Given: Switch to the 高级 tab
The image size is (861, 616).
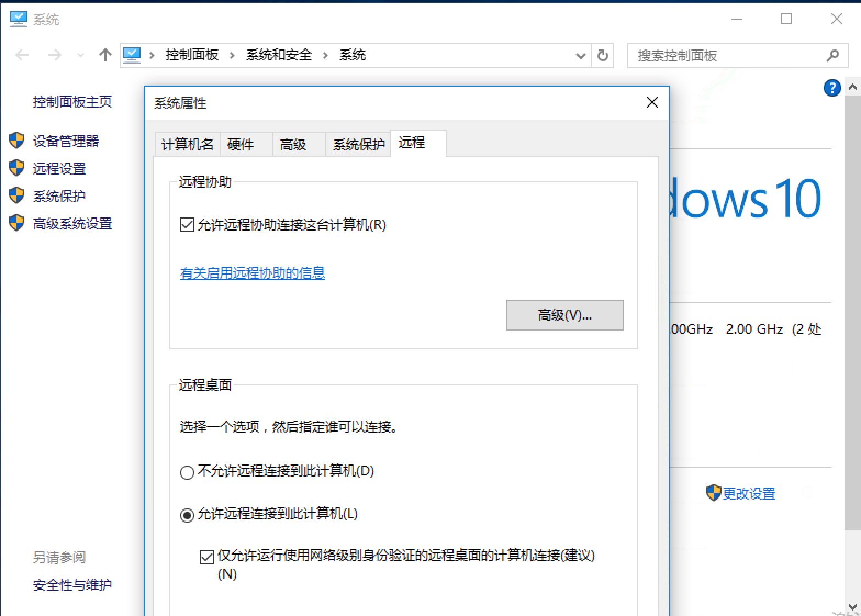Looking at the screenshot, I should tap(299, 144).
